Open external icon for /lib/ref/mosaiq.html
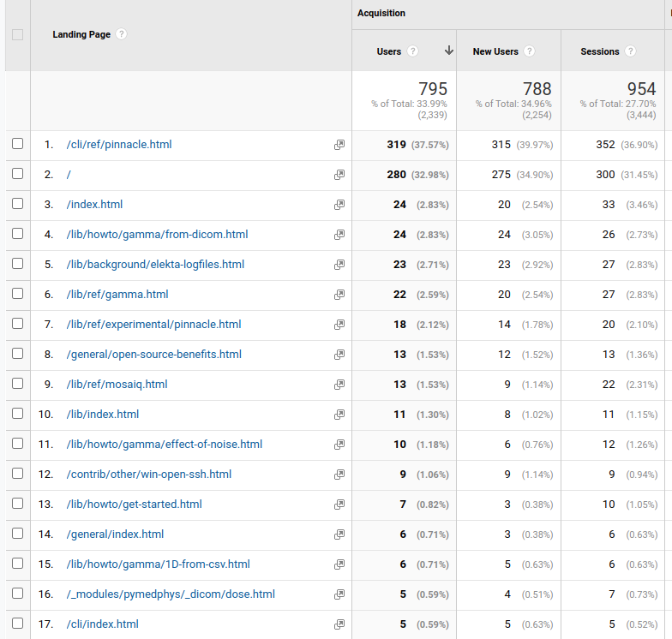This screenshot has width=672, height=639. (339, 385)
